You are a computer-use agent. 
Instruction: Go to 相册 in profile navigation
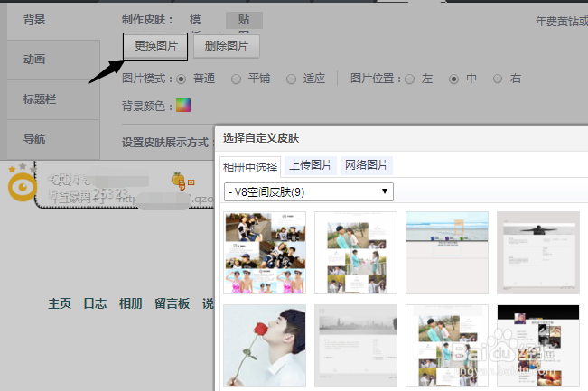131,303
